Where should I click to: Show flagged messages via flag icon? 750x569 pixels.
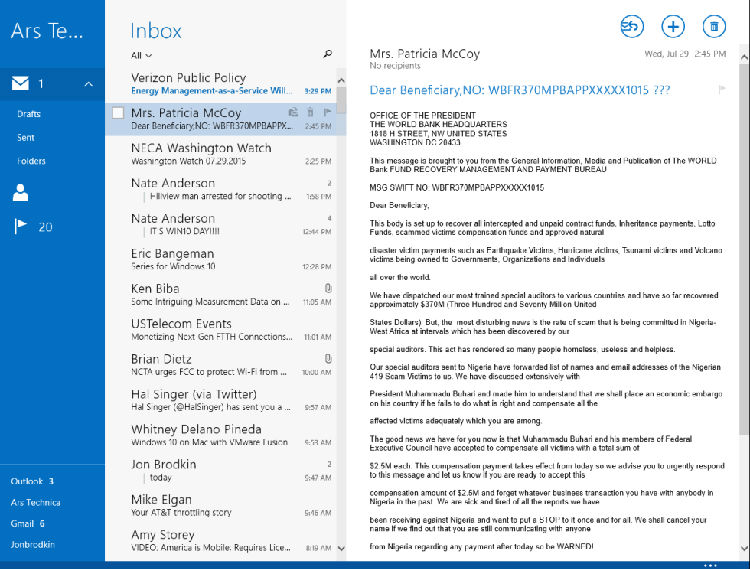point(20,227)
